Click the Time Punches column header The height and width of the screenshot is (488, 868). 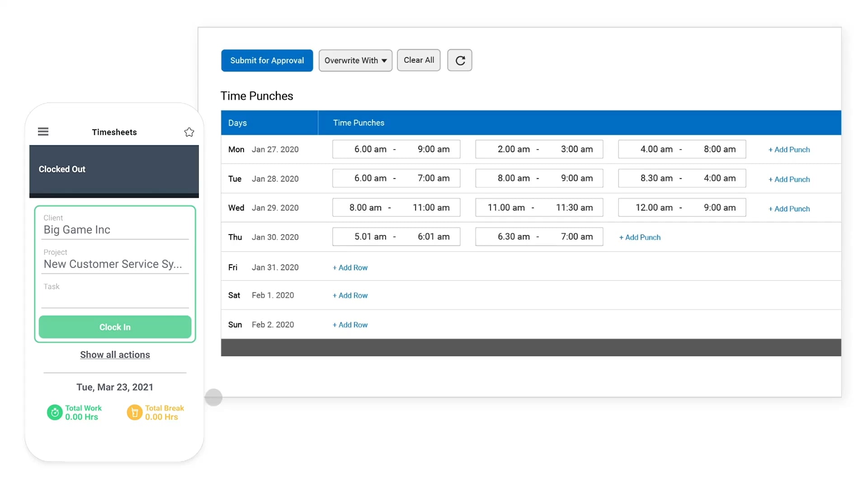click(x=580, y=123)
